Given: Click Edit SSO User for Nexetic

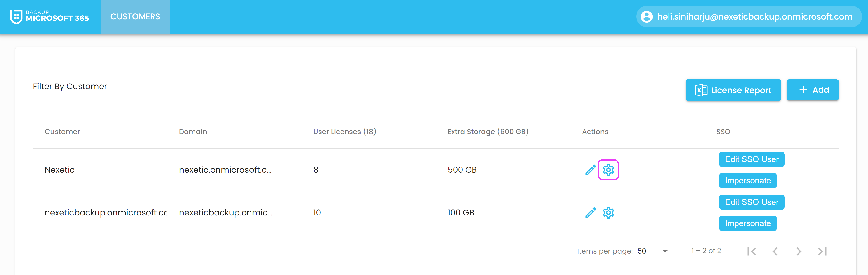Looking at the screenshot, I should 751,159.
